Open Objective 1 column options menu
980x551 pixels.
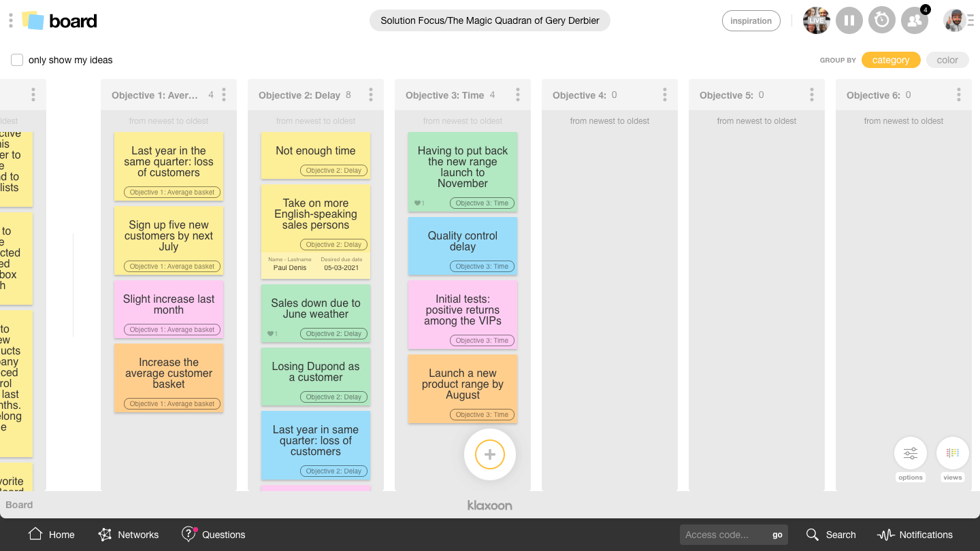pos(224,95)
